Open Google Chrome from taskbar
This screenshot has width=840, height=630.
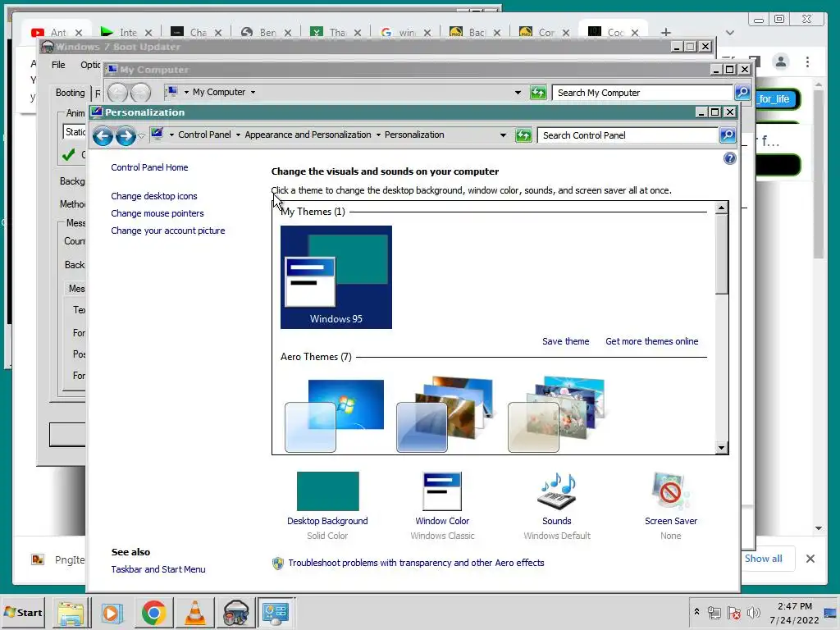coord(153,613)
